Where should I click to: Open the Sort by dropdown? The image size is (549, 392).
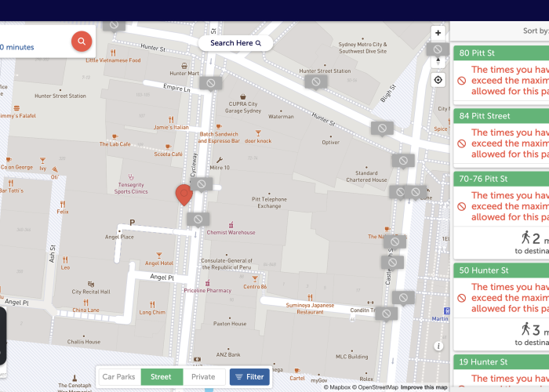(x=536, y=31)
